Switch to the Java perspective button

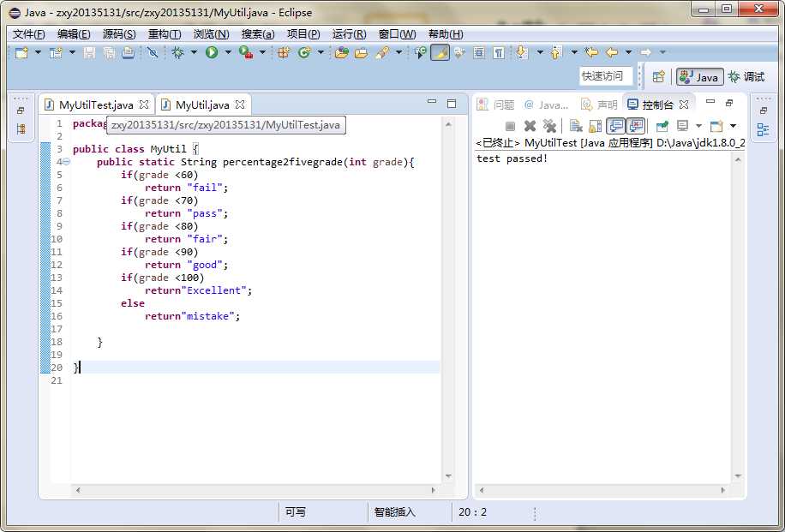click(x=699, y=76)
